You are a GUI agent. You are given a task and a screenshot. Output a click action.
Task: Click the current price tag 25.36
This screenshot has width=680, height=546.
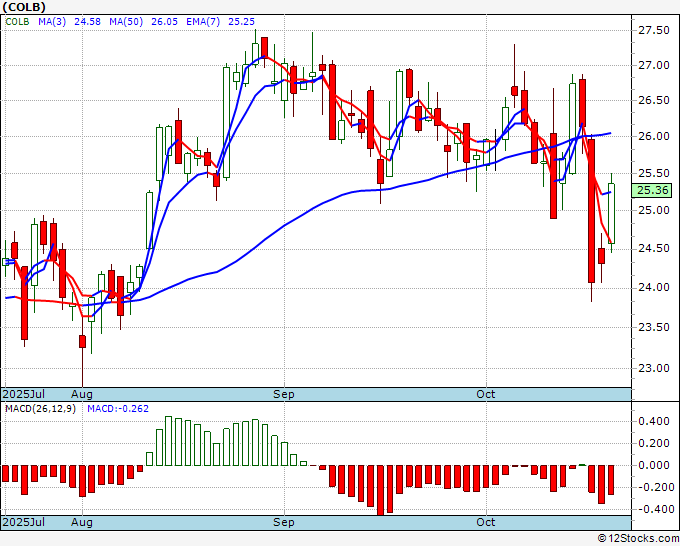[x=652, y=190]
